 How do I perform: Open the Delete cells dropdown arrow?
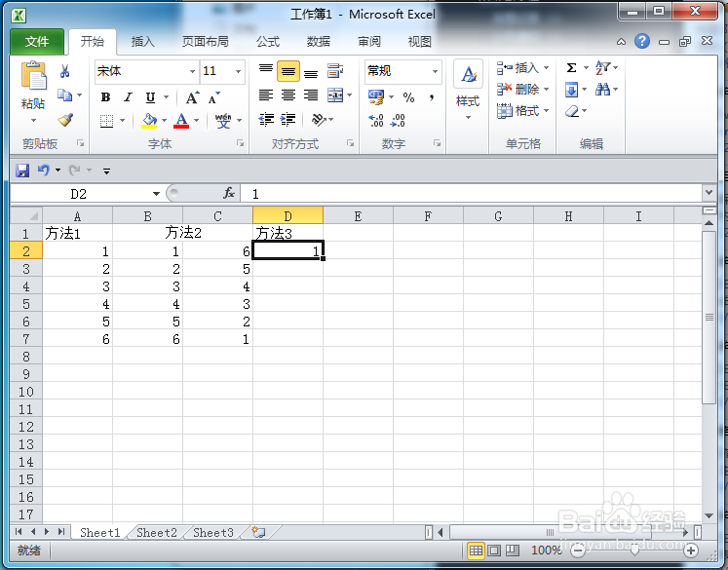coord(547,89)
